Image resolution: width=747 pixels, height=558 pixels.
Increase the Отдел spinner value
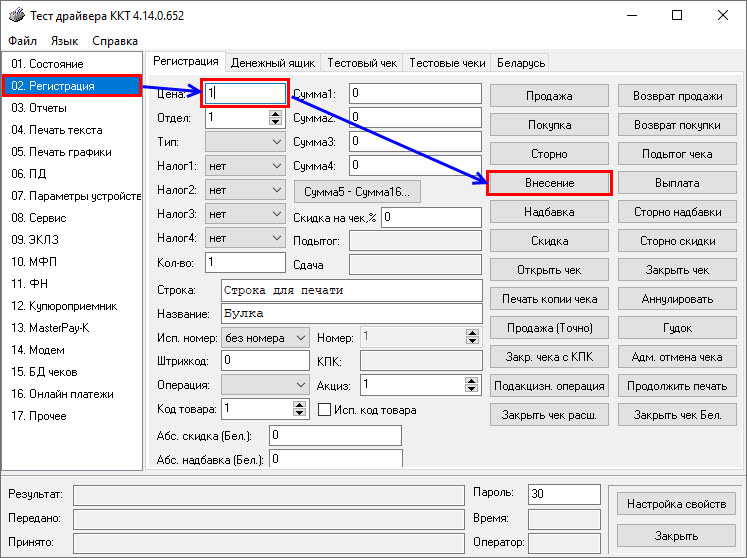click(x=275, y=114)
